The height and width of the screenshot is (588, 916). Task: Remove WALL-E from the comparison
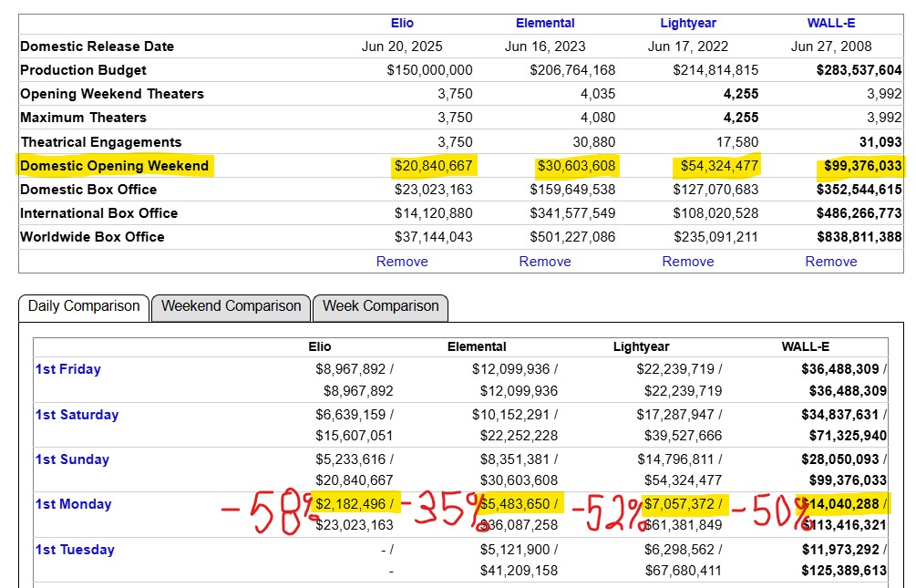pos(830,262)
